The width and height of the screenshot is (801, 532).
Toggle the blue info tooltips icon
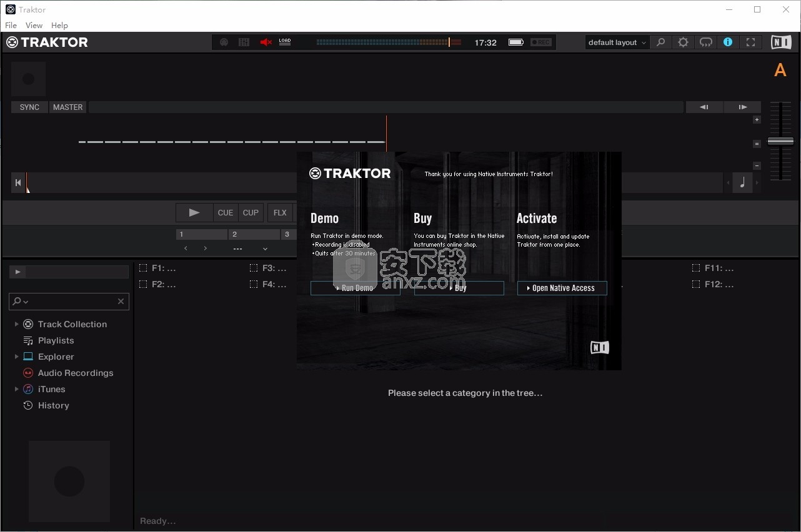pos(728,42)
